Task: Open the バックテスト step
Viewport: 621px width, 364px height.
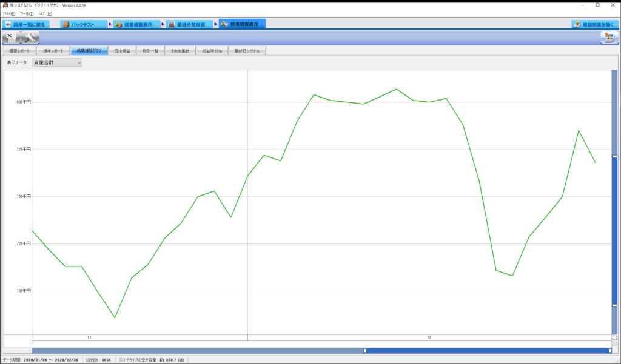Action: tap(84, 24)
